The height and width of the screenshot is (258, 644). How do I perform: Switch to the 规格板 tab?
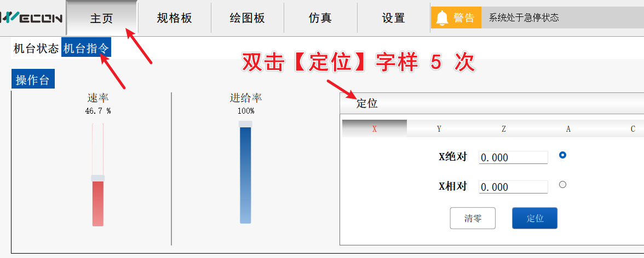pos(174,18)
